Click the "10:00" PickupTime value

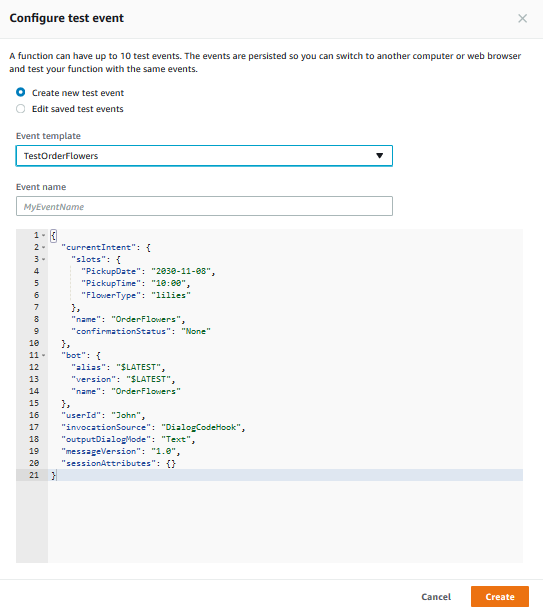pos(168,283)
